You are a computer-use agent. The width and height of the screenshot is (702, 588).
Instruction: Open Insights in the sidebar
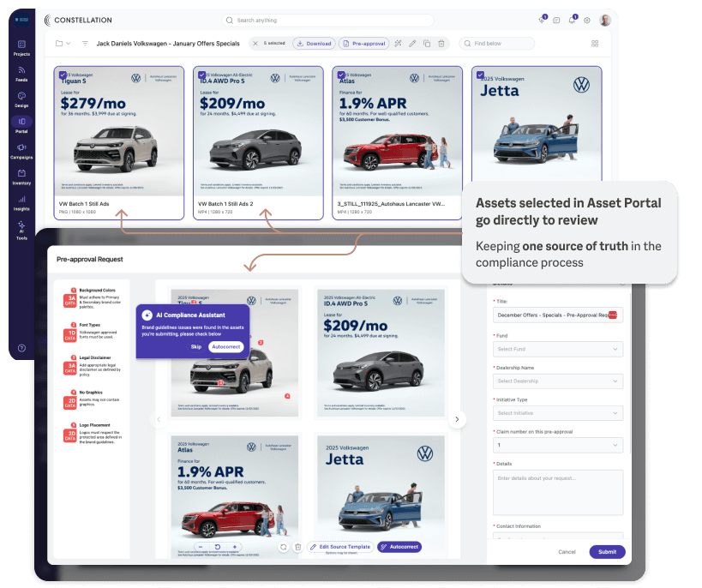point(21,203)
